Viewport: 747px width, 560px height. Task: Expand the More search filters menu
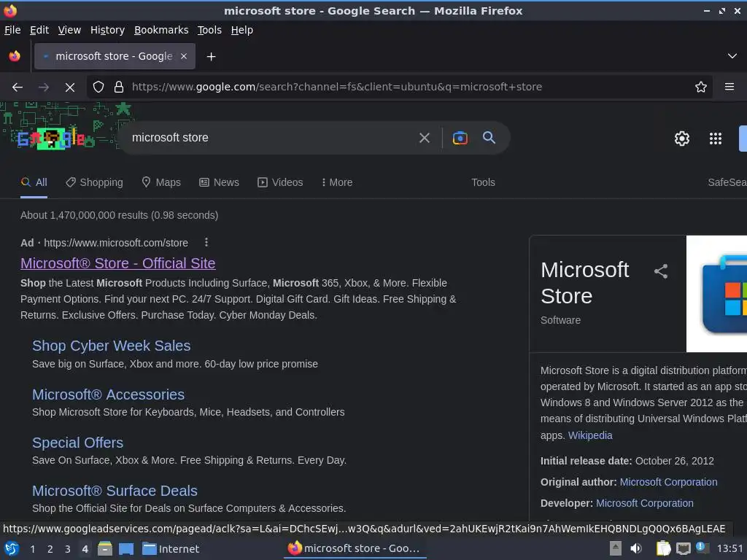[x=337, y=182]
